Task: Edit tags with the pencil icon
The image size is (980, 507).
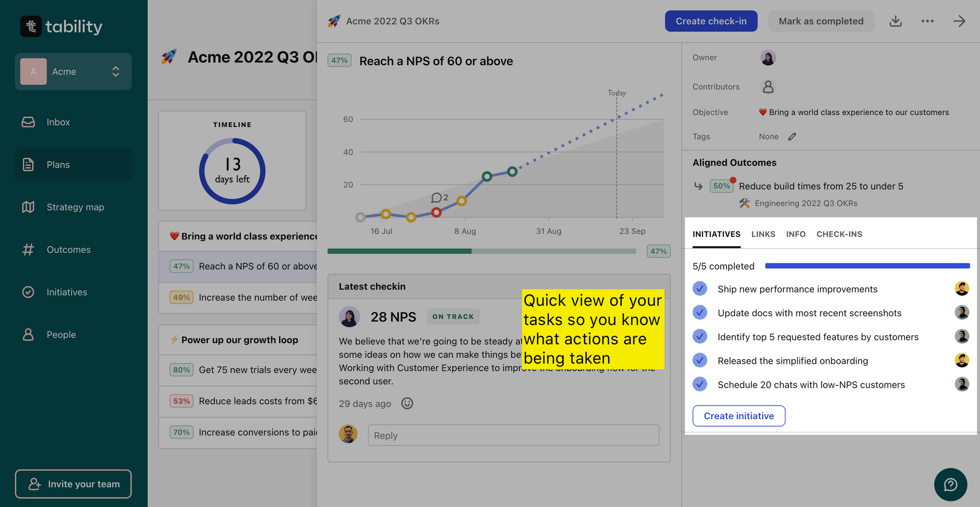Action: tap(792, 137)
